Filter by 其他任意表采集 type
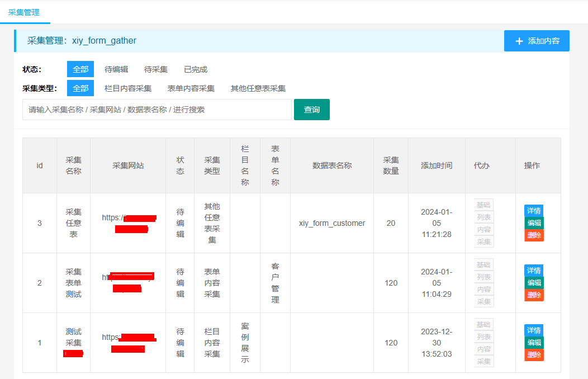The width and height of the screenshot is (588, 379). (x=258, y=88)
